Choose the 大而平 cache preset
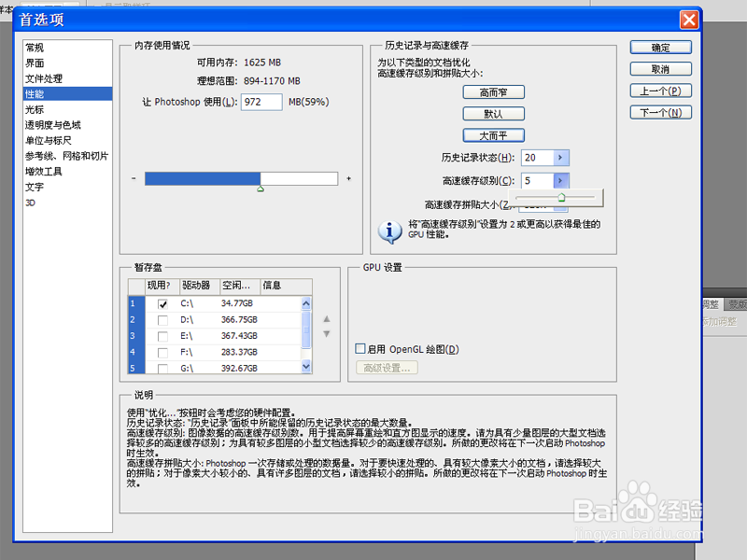747x560 pixels. [494, 135]
